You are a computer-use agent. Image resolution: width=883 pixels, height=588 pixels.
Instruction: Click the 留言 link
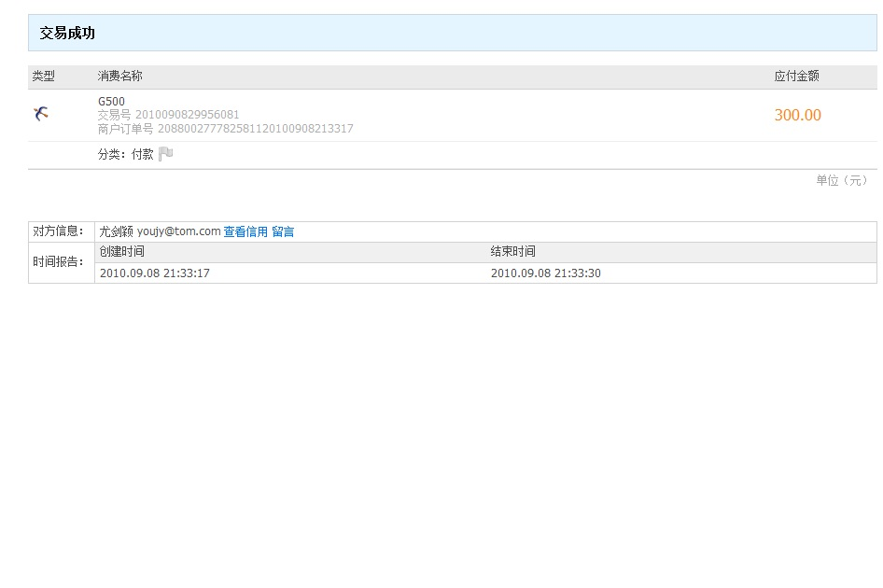click(283, 231)
